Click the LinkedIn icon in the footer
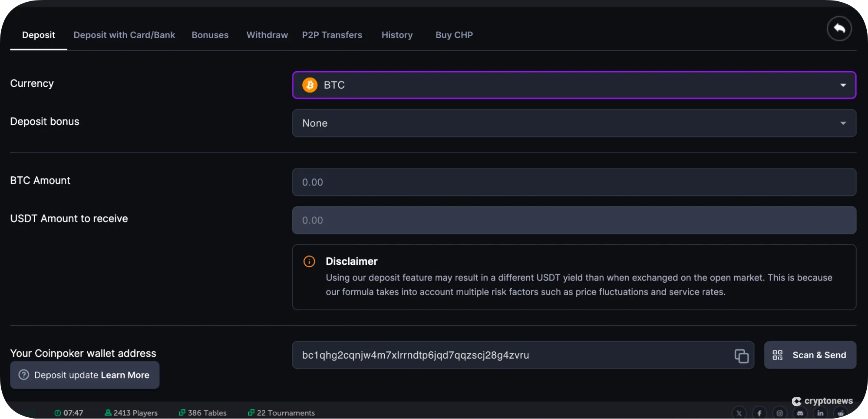The height and width of the screenshot is (419, 868). click(821, 412)
